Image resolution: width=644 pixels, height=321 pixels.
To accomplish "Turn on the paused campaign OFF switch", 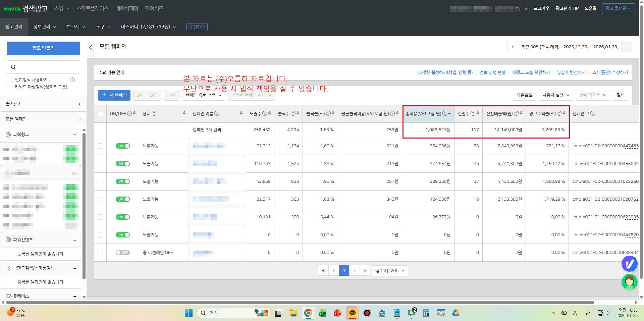I will pyautogui.click(x=123, y=253).
